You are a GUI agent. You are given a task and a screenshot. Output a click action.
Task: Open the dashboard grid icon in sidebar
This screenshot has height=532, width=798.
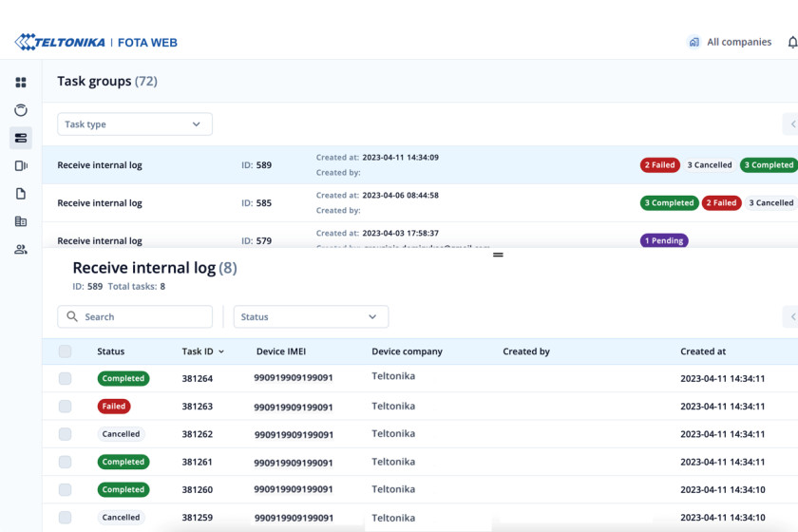coord(21,83)
